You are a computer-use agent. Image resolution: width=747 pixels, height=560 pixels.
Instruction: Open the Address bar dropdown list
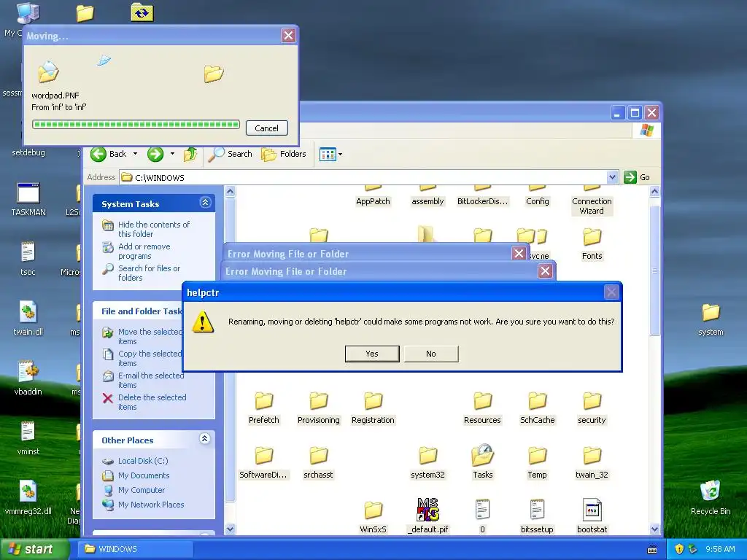[x=613, y=178]
